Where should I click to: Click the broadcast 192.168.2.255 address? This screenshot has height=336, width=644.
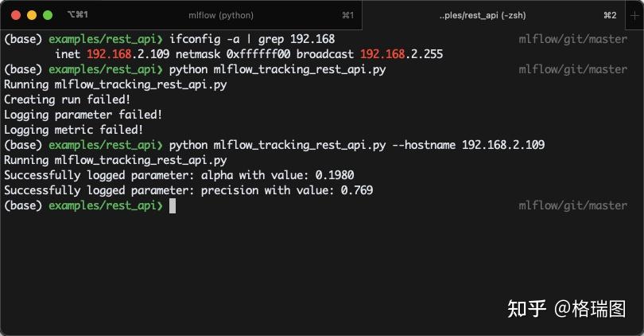(370, 54)
